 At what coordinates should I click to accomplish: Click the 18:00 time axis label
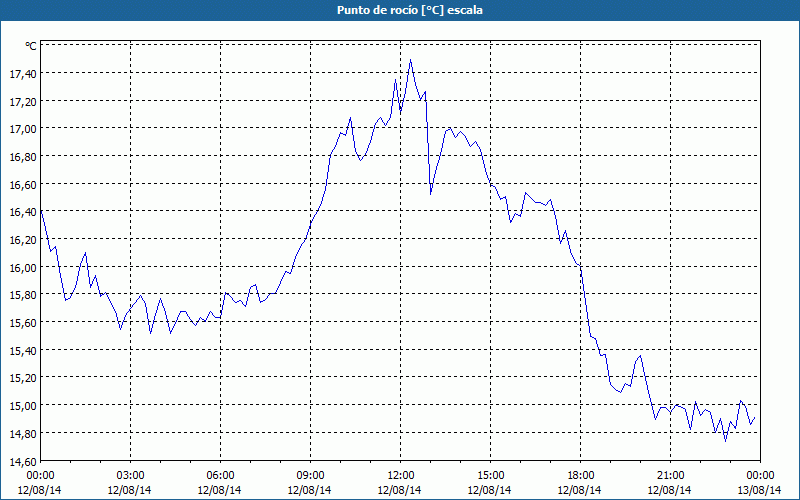coord(580,476)
